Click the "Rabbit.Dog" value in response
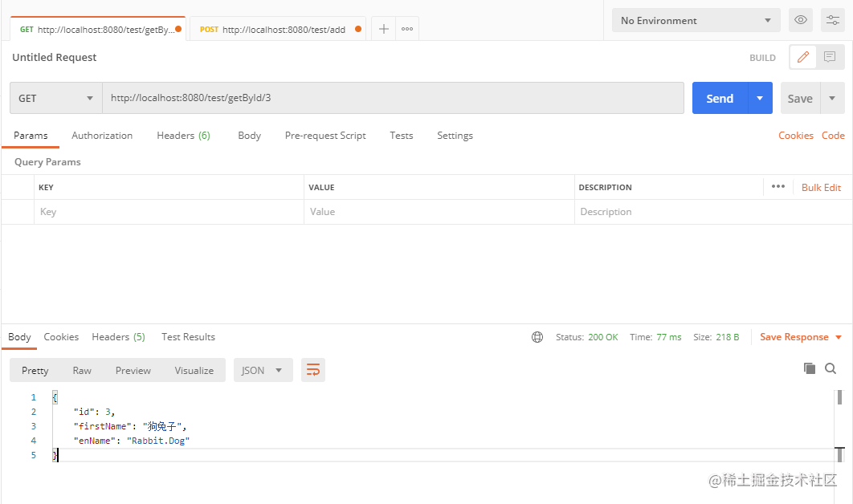The image size is (853, 504). point(157,441)
